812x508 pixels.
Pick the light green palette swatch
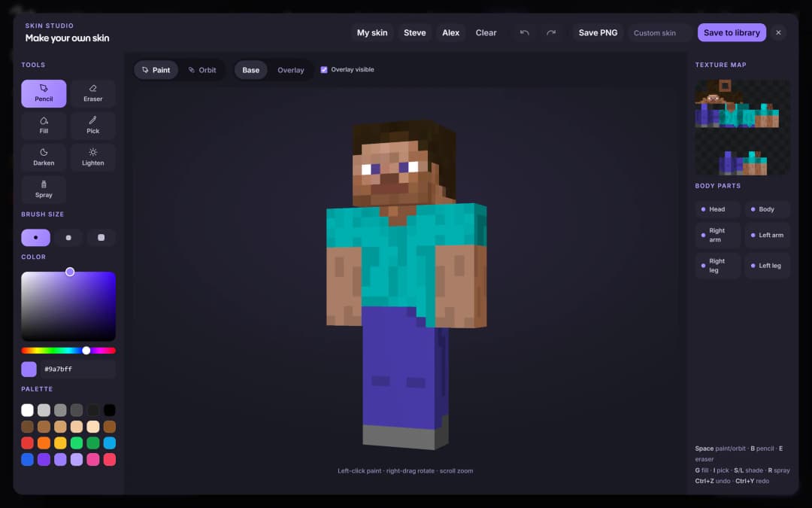tap(77, 443)
